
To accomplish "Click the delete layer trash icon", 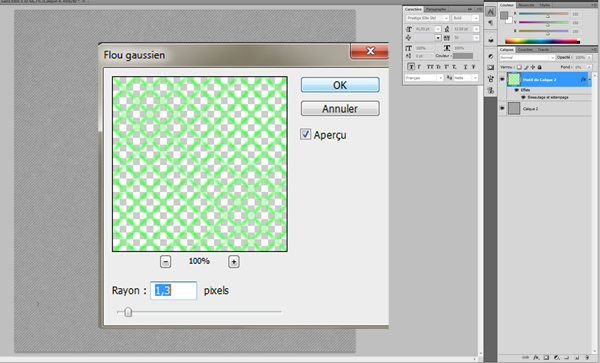I will [x=587, y=358].
